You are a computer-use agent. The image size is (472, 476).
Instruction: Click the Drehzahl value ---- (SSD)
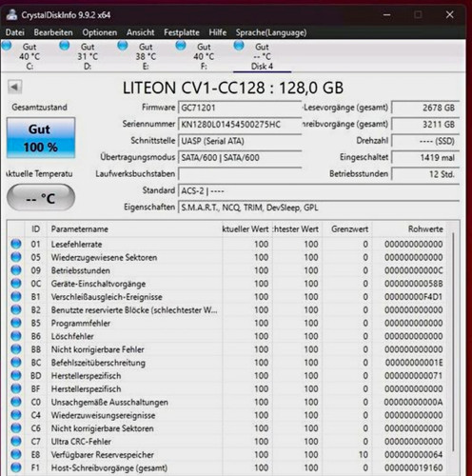(425, 141)
